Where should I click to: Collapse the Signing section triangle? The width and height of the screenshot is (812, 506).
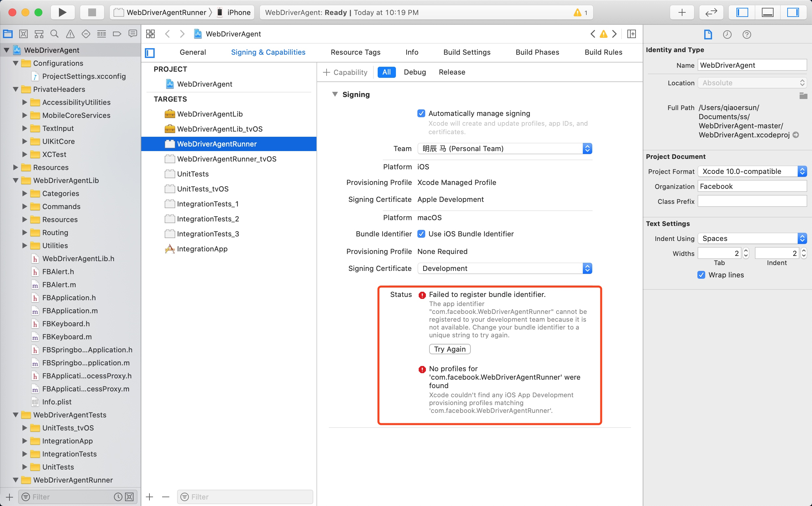tap(335, 94)
